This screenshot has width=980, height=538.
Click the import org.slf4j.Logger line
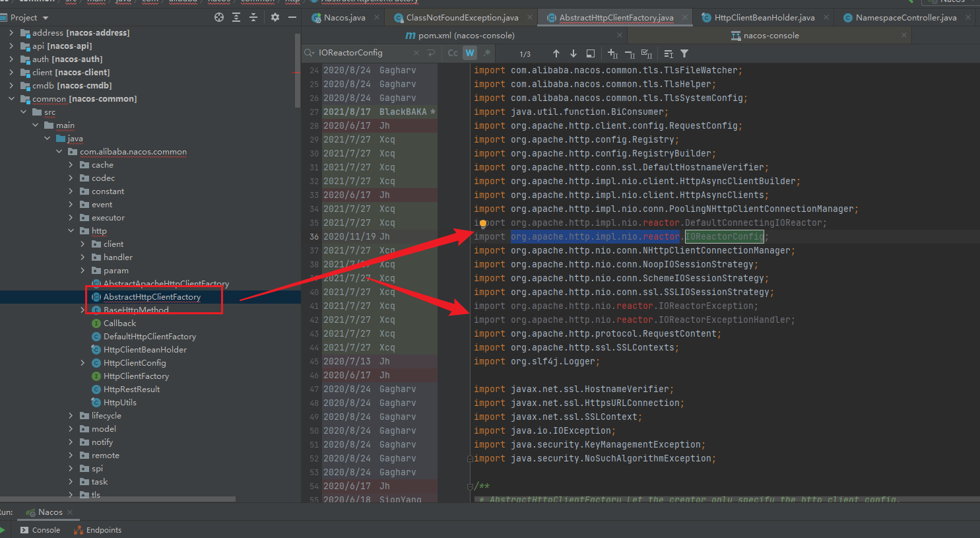coord(537,362)
